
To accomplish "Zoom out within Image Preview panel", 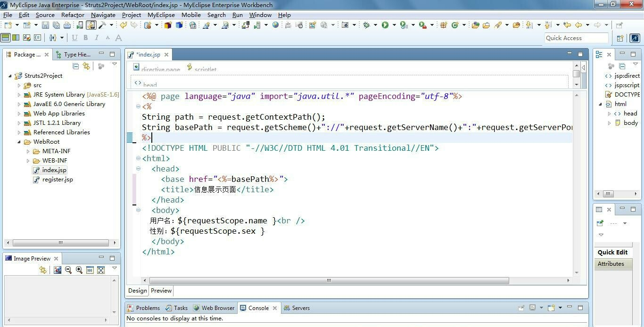I will point(68,270).
